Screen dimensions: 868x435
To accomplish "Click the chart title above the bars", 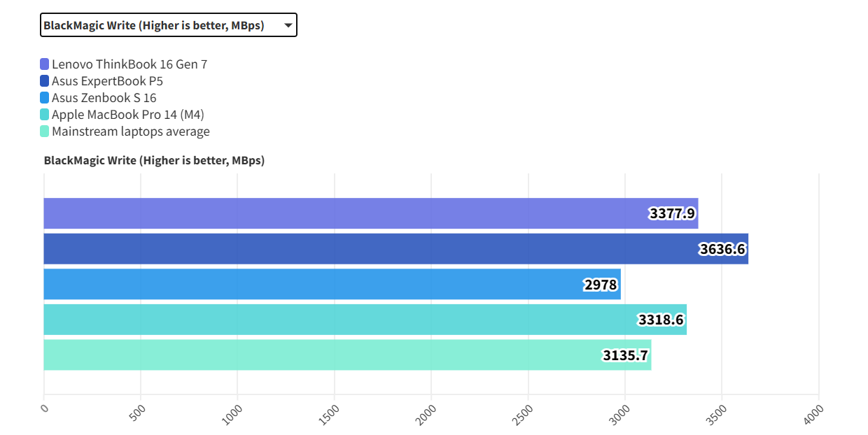I will point(154,160).
